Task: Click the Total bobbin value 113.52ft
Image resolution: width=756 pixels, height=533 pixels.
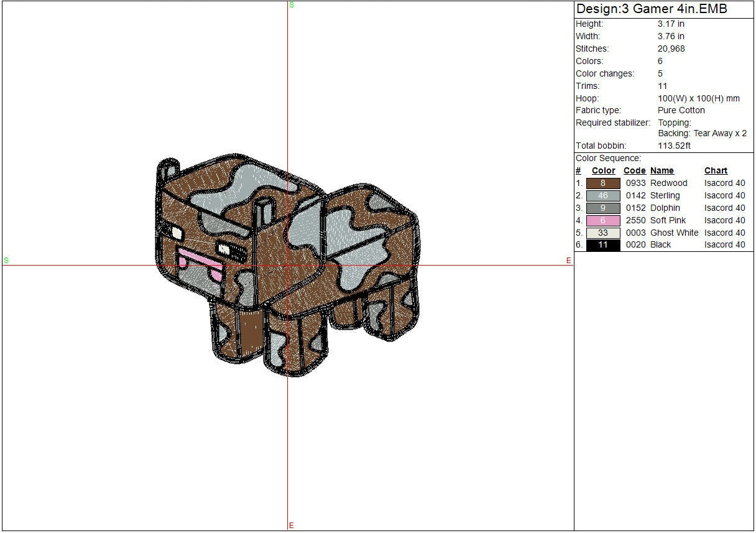Action: [x=674, y=146]
